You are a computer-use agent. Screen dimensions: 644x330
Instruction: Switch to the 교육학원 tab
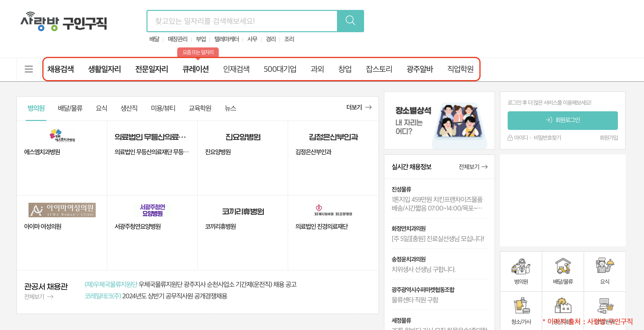200,108
